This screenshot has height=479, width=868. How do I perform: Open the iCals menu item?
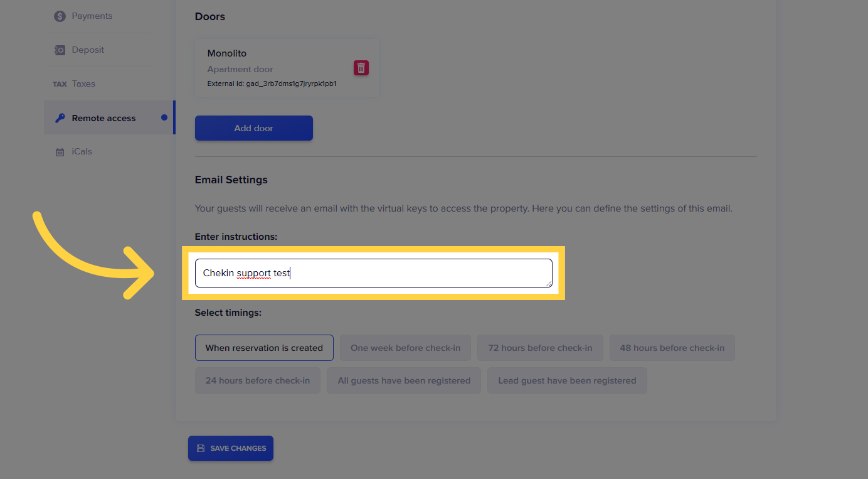82,152
